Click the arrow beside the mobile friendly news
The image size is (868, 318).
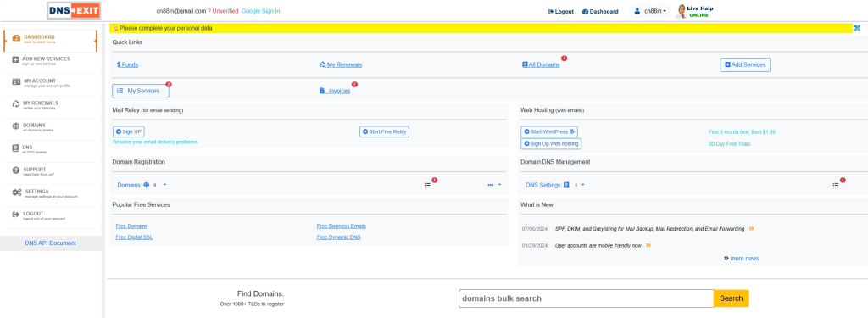(648, 245)
